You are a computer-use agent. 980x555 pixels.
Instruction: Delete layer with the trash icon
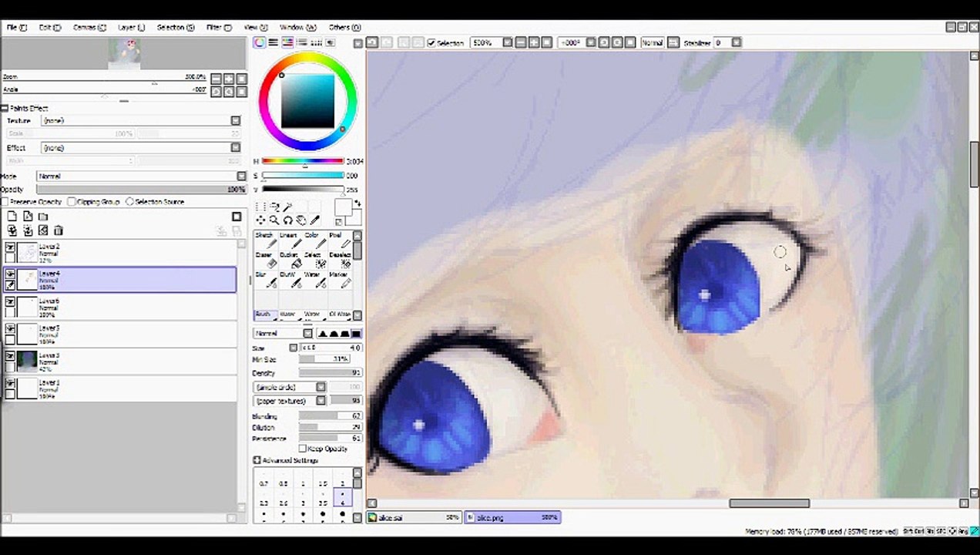tap(59, 230)
